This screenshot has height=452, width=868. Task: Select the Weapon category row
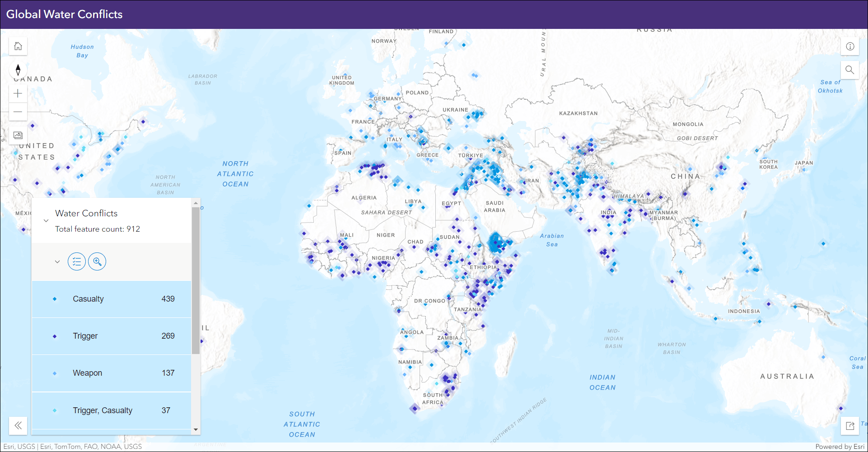112,373
